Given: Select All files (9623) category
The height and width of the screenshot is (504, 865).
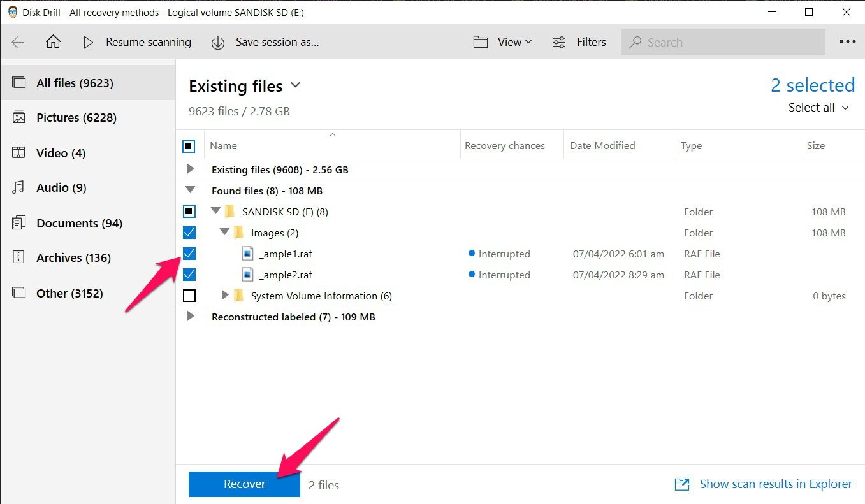Looking at the screenshot, I should coord(88,83).
